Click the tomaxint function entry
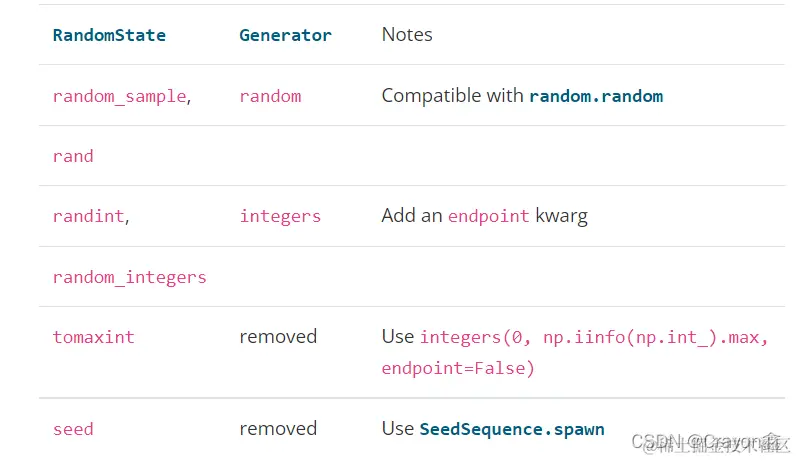Viewport: 797px width, 461px height. pyautogui.click(x=93, y=337)
